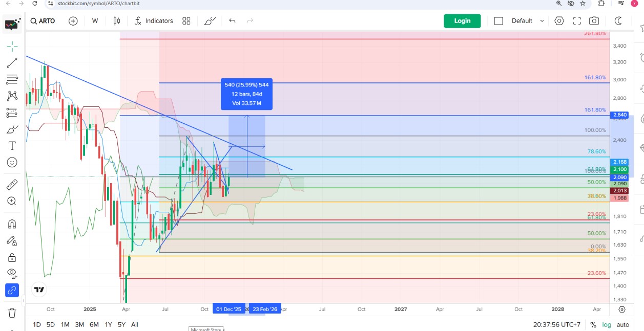The height and width of the screenshot is (331, 644).
Task: Open the Stockbit logo home
Action: tap(13, 24)
